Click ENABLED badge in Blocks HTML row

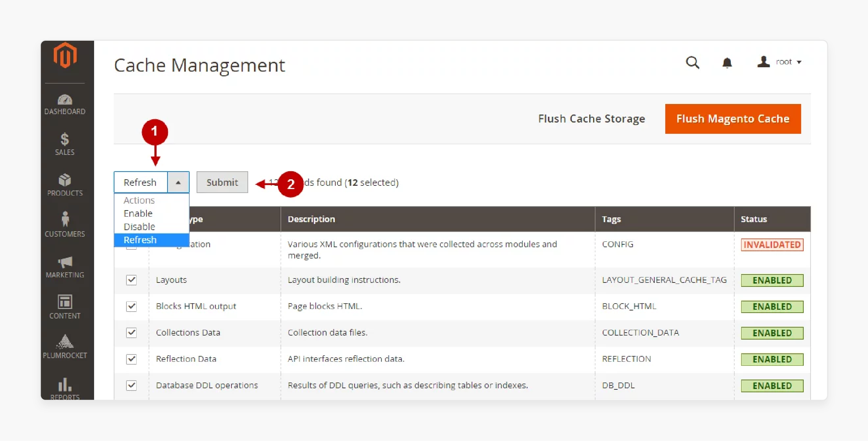tap(772, 307)
